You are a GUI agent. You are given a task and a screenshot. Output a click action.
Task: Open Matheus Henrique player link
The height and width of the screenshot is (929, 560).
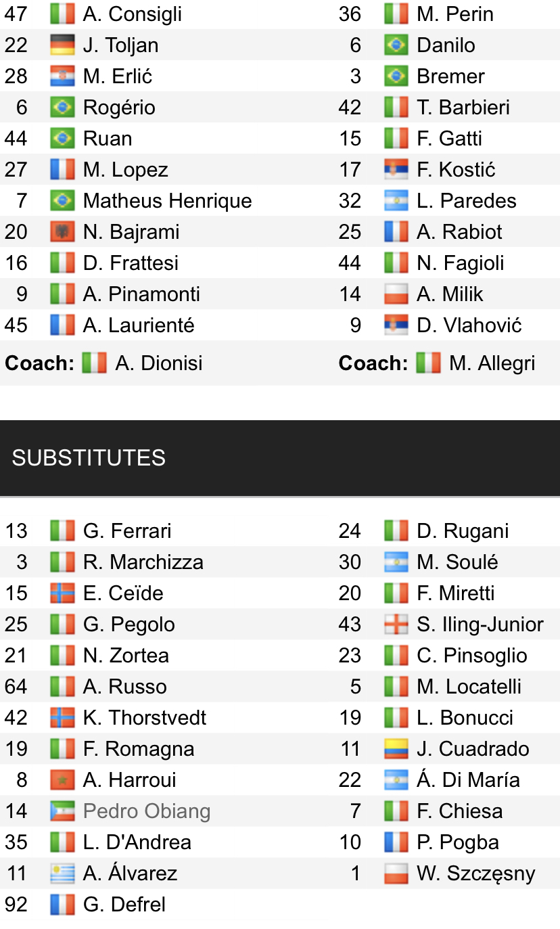coord(167,201)
